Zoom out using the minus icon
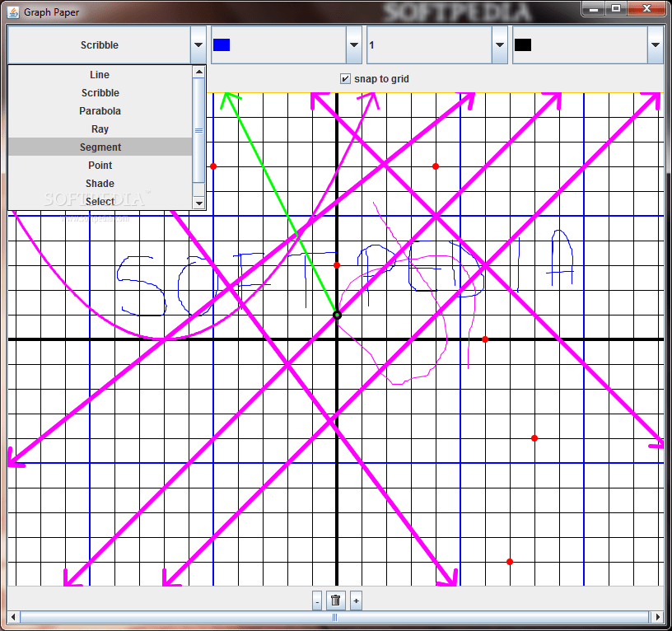672x631 pixels. pyautogui.click(x=317, y=601)
